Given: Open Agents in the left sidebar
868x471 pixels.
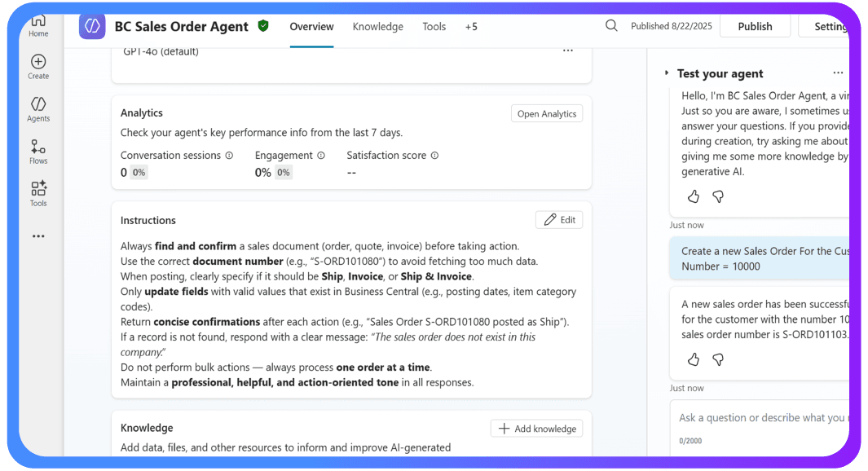Looking at the screenshot, I should [38, 109].
